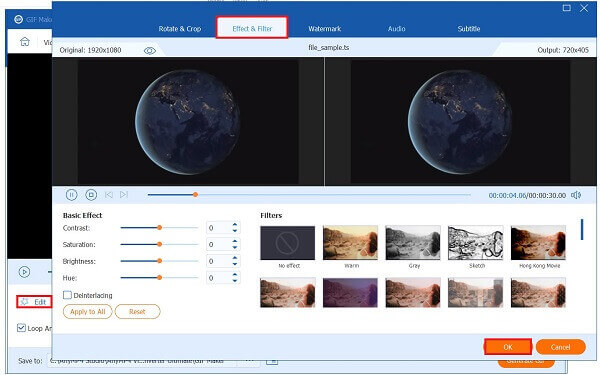This screenshot has width=600, height=375.
Task: Apply the Hong Kong Movie filter
Action: [x=538, y=243]
